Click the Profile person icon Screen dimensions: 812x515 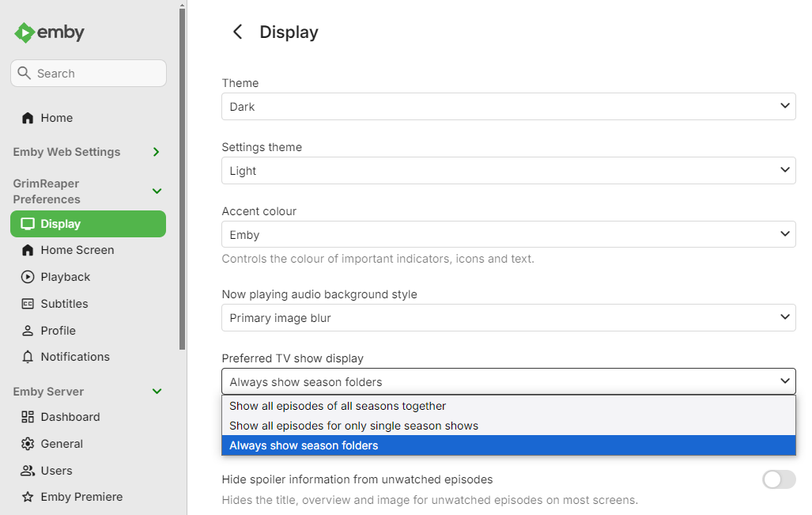(28, 331)
